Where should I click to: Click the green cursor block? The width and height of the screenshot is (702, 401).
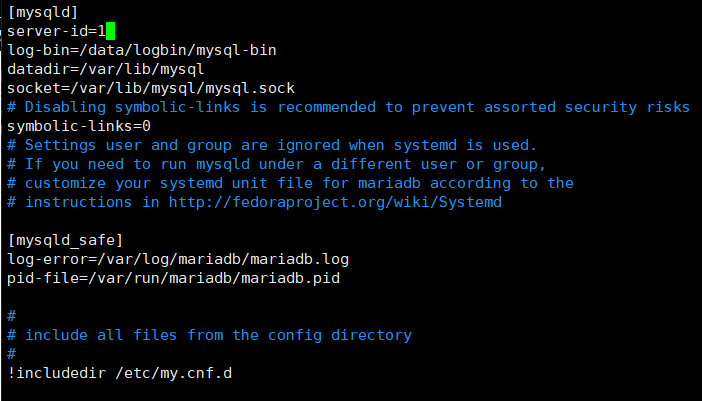point(111,31)
